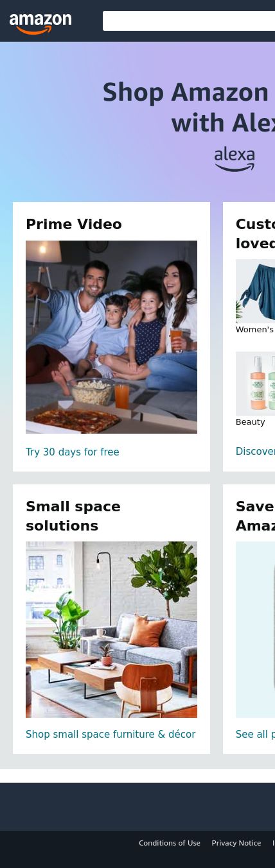Open the Women's fashion blue top thumbnail

(x=255, y=291)
